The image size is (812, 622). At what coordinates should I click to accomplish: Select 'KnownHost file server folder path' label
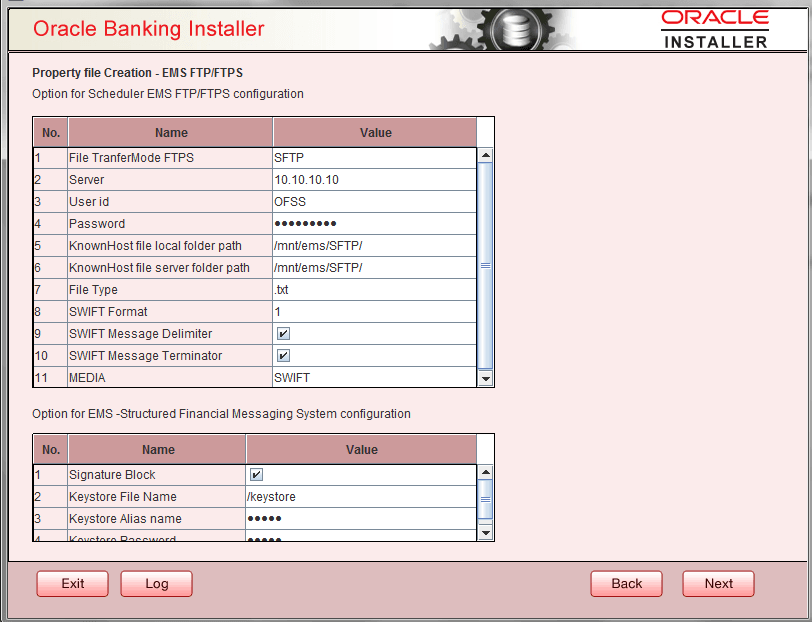click(x=170, y=268)
